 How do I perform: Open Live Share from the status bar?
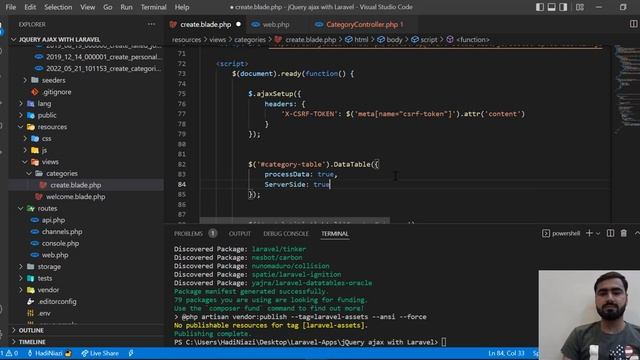pyautogui.click(x=100, y=353)
